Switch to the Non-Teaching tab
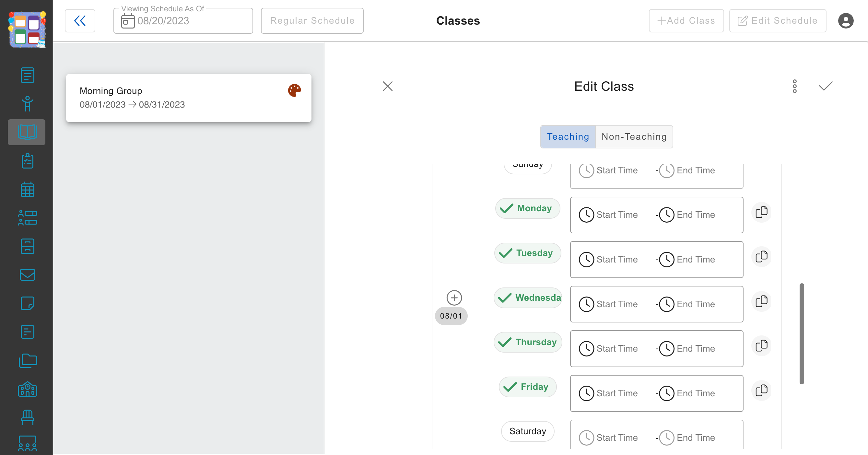This screenshot has width=868, height=455. pos(634,137)
